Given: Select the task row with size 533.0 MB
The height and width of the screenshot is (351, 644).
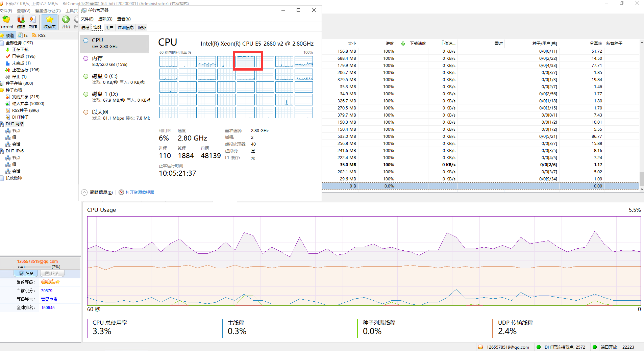Looking at the screenshot, I should coord(480,136).
